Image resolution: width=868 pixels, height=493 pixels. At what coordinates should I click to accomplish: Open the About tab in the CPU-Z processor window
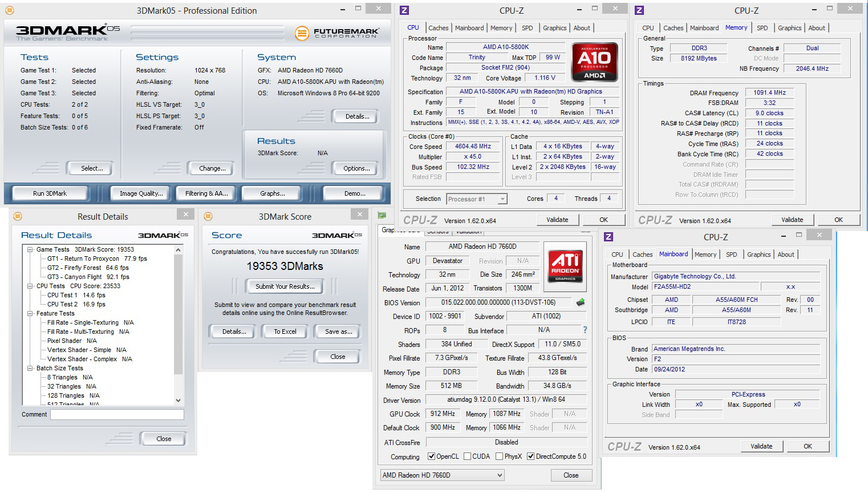[582, 28]
